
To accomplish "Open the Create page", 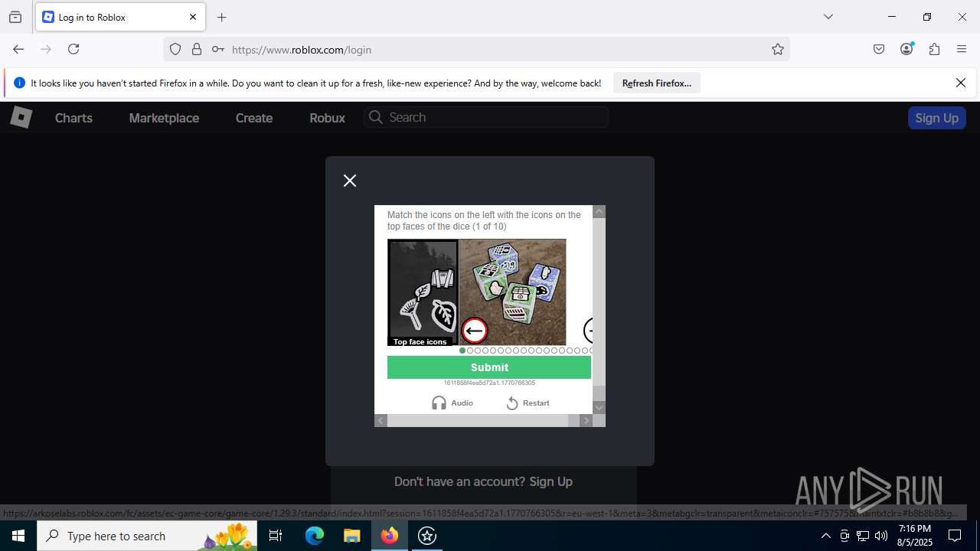I will (x=254, y=118).
